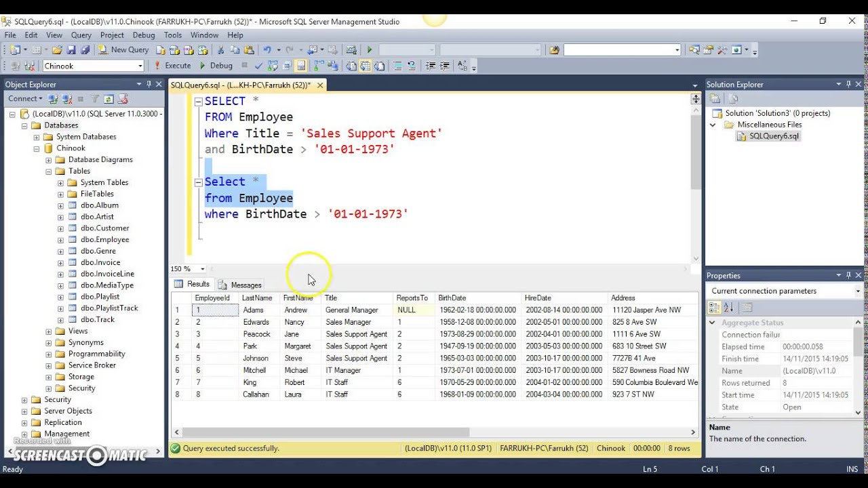Screen dimensions: 868x488
Task: Open the Tools menu
Action: [x=173, y=35]
